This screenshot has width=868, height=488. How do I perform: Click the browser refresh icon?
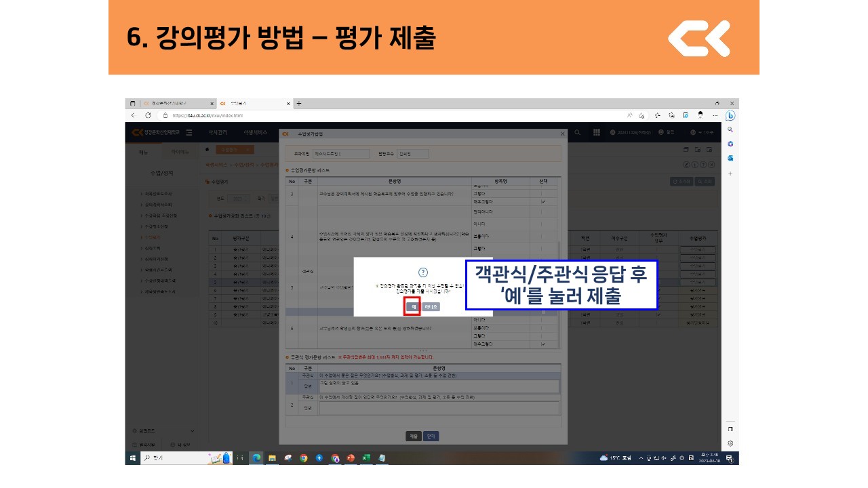point(148,115)
